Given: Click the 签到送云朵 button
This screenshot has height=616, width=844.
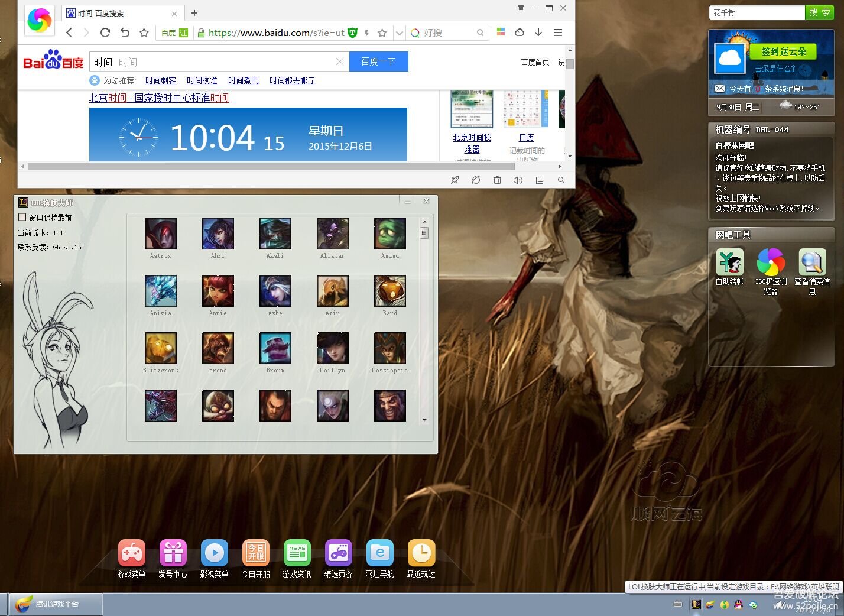Looking at the screenshot, I should [783, 51].
